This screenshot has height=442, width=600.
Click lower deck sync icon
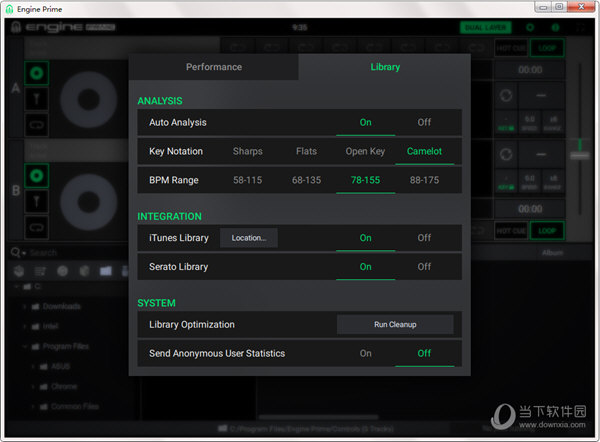(506, 155)
